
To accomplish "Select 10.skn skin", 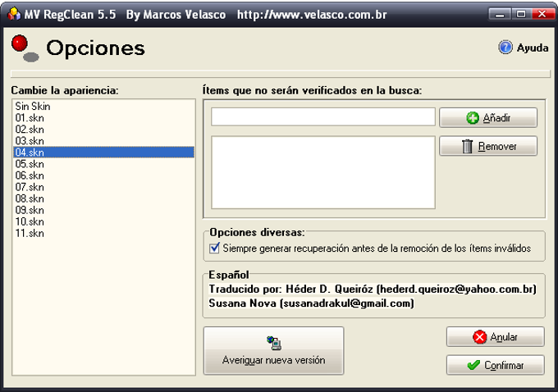I will click(103, 221).
